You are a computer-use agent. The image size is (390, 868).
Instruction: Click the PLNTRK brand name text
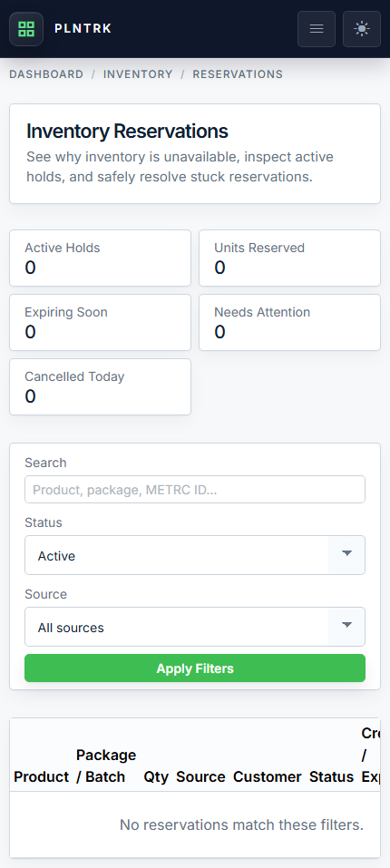tap(83, 29)
